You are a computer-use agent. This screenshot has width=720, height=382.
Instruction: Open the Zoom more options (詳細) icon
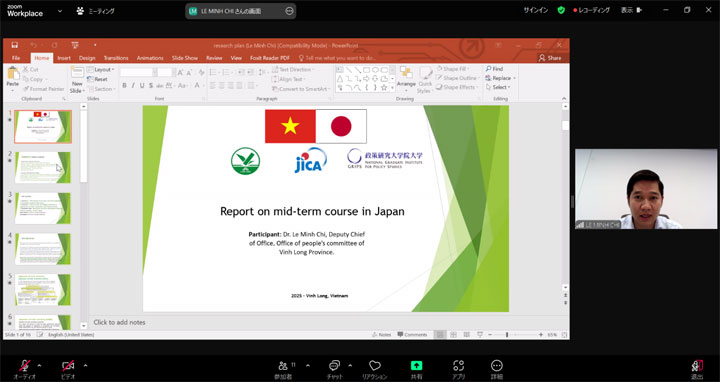click(497, 365)
